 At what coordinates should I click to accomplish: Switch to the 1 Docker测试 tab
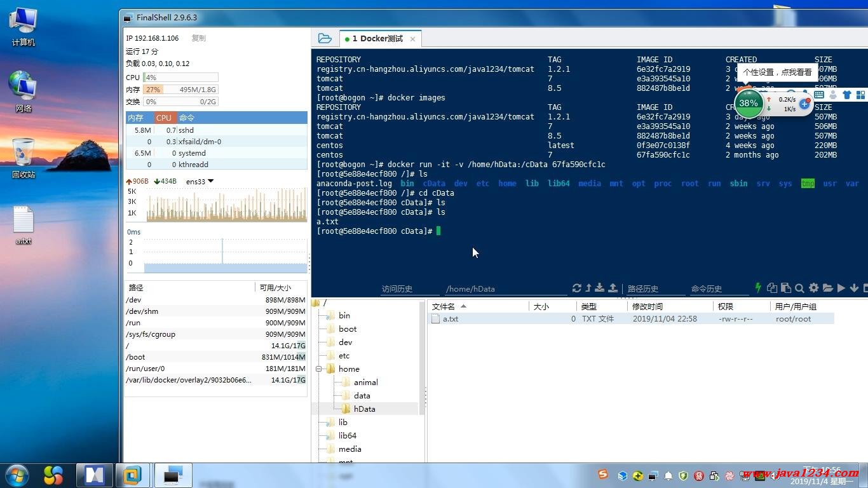point(379,39)
